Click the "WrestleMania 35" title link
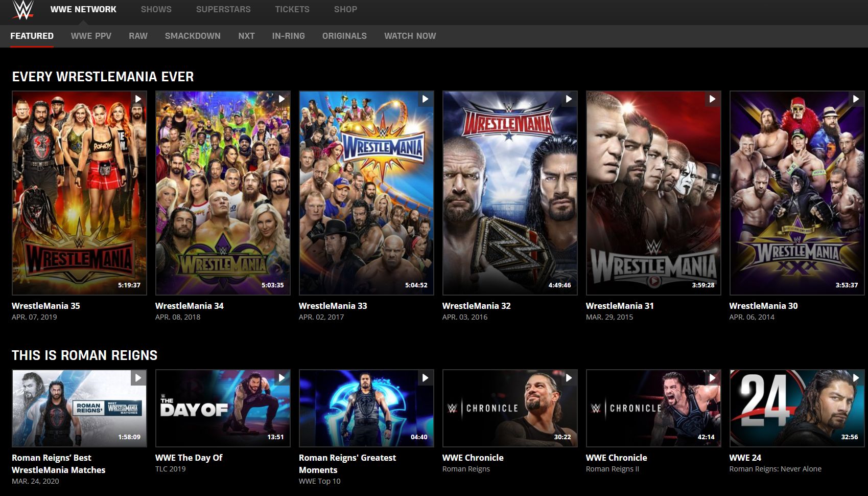Screen dimensions: 868x496 click(x=46, y=306)
